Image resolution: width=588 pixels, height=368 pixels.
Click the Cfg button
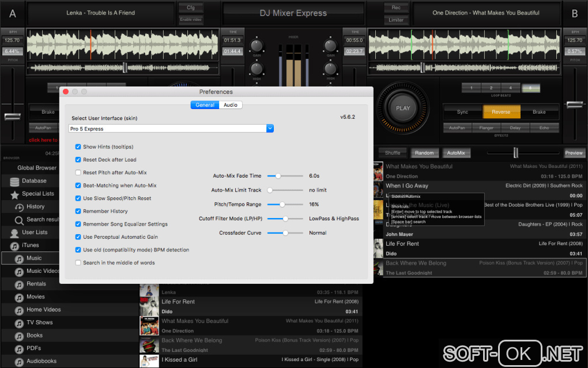tap(191, 7)
